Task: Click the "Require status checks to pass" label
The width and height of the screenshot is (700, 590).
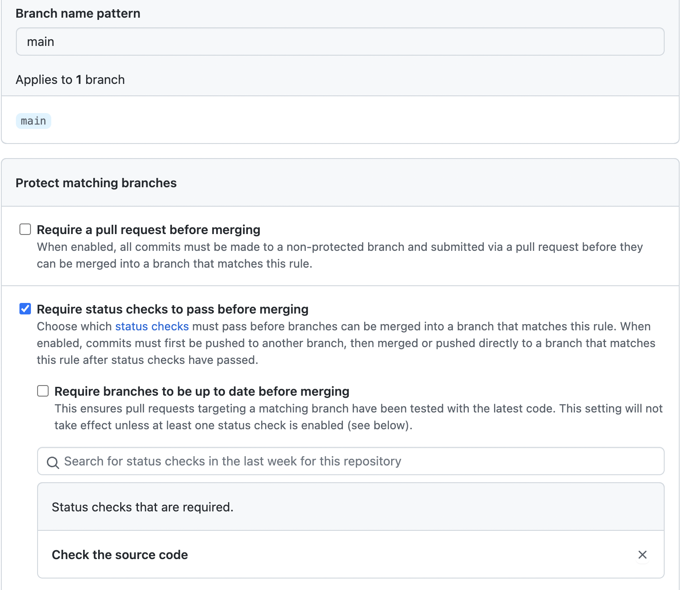Action: 172,309
